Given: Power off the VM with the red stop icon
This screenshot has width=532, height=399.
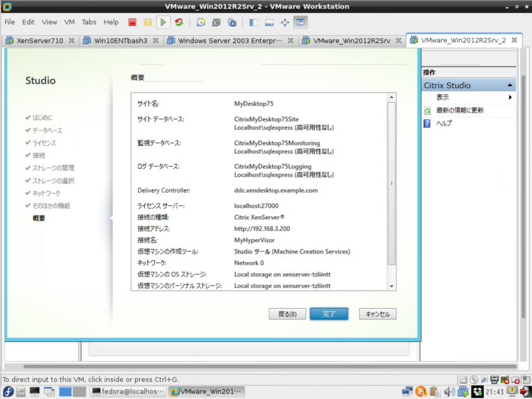Looking at the screenshot, I should click(x=132, y=22).
